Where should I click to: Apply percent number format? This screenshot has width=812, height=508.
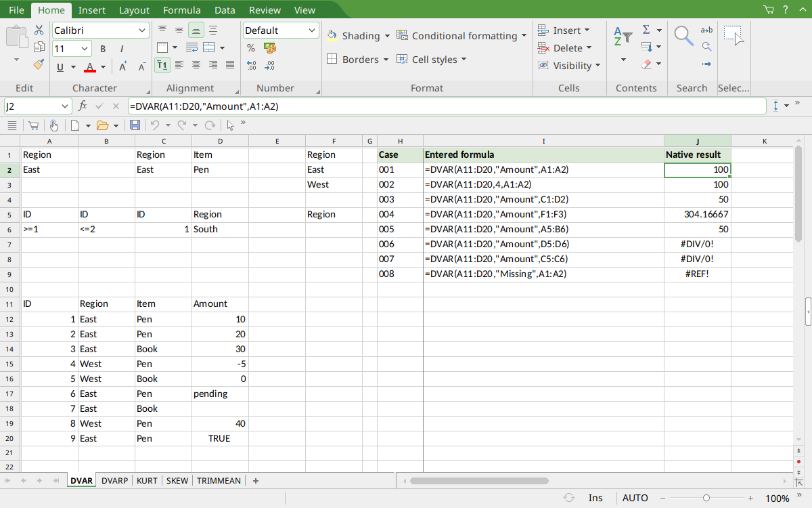click(251, 48)
